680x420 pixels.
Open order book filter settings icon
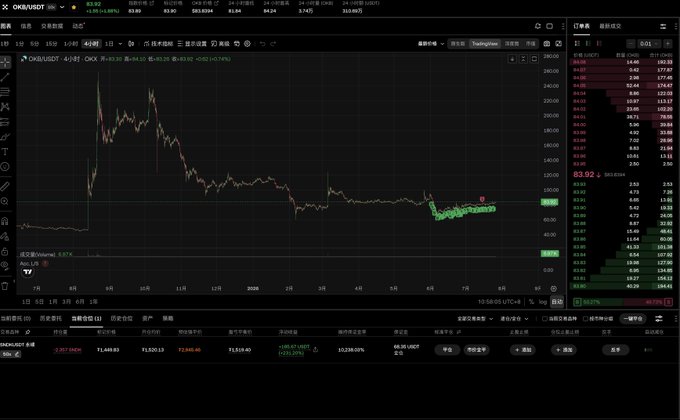(x=663, y=26)
